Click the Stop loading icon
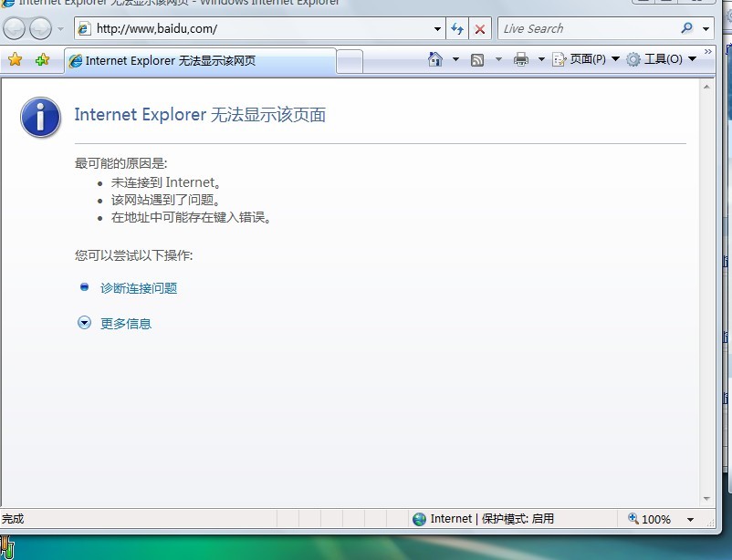 pyautogui.click(x=479, y=28)
